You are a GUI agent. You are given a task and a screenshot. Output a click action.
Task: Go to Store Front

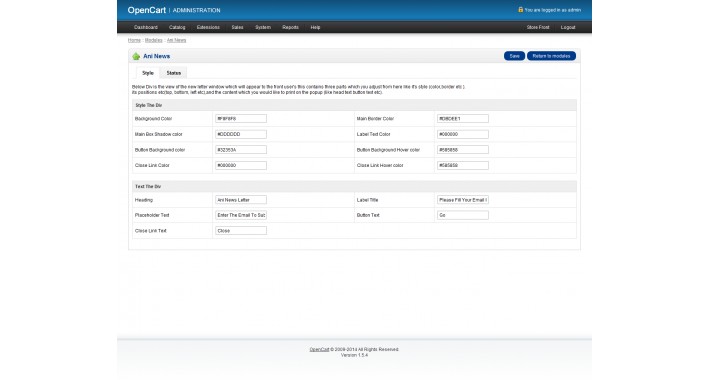538,27
